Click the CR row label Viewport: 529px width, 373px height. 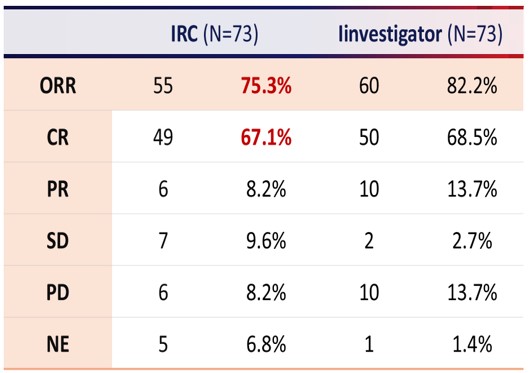(58, 138)
